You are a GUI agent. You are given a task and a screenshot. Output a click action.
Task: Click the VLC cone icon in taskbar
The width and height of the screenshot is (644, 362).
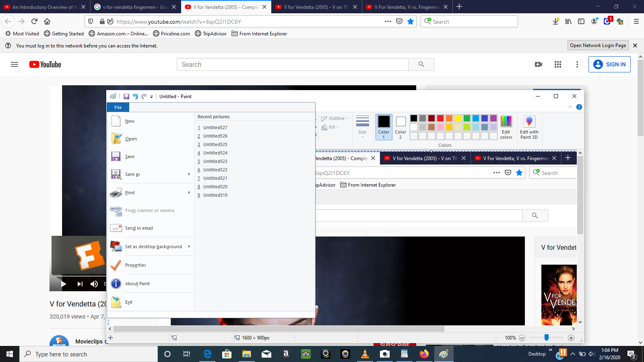coord(365,354)
